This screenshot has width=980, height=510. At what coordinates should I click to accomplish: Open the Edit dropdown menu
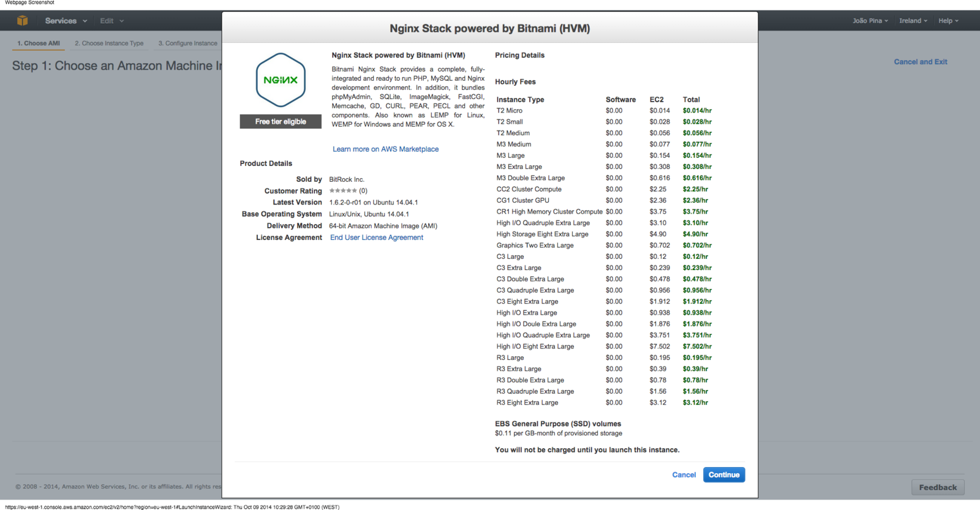112,21
